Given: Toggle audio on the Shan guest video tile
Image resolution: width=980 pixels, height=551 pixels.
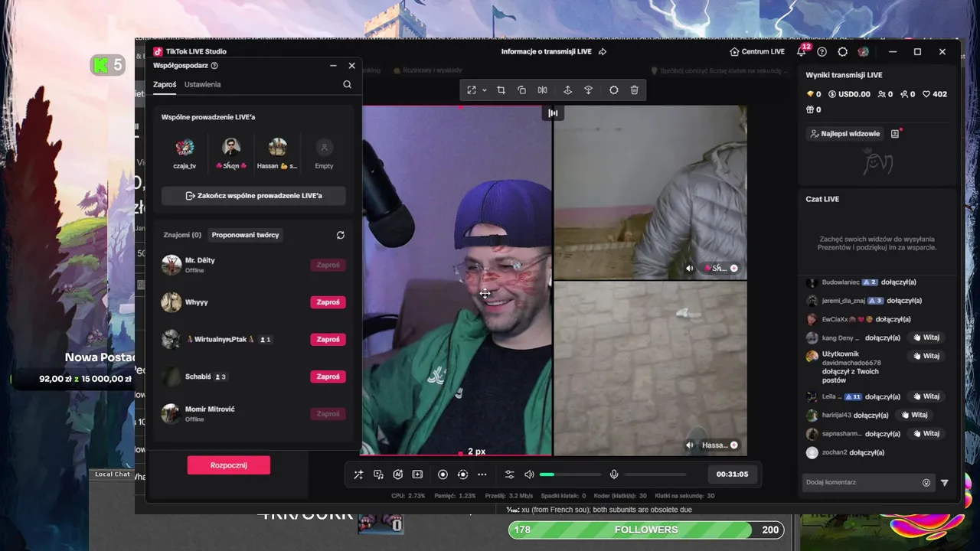Looking at the screenshot, I should tap(690, 269).
